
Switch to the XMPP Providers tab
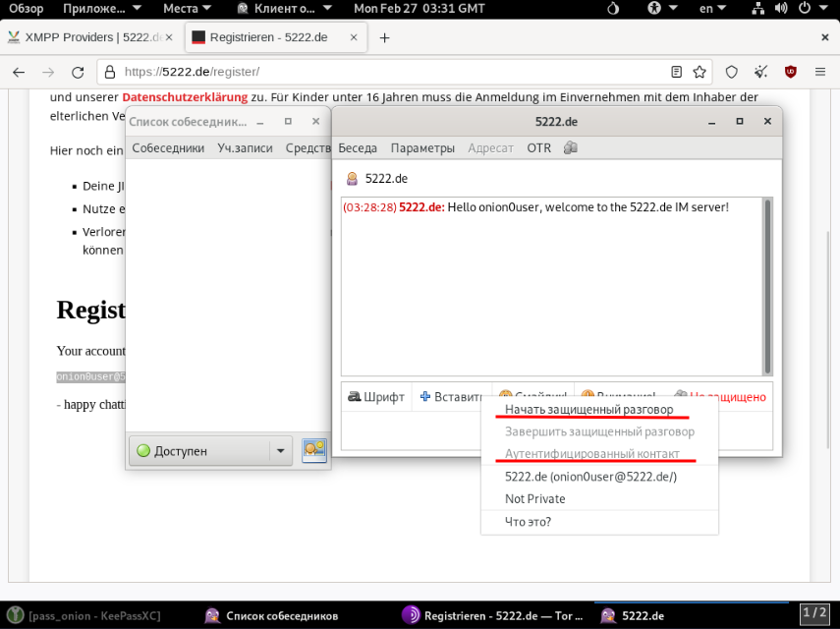pos(88,37)
